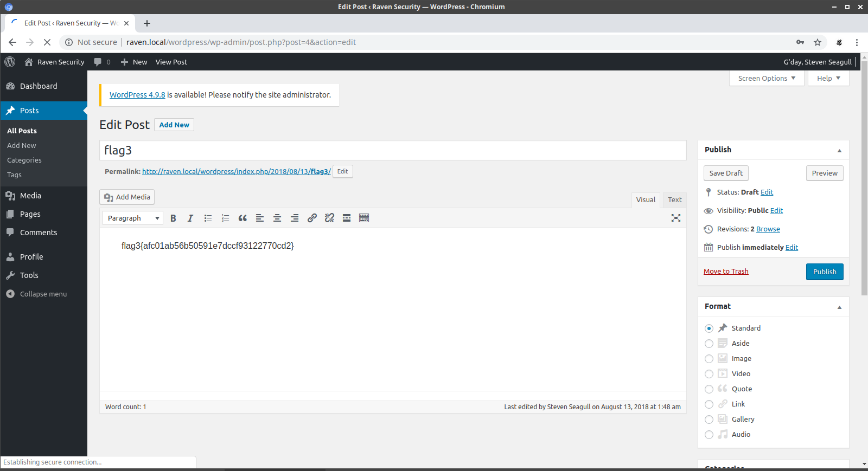This screenshot has height=471, width=868.
Task: Select the Image post format
Action: [709, 359]
